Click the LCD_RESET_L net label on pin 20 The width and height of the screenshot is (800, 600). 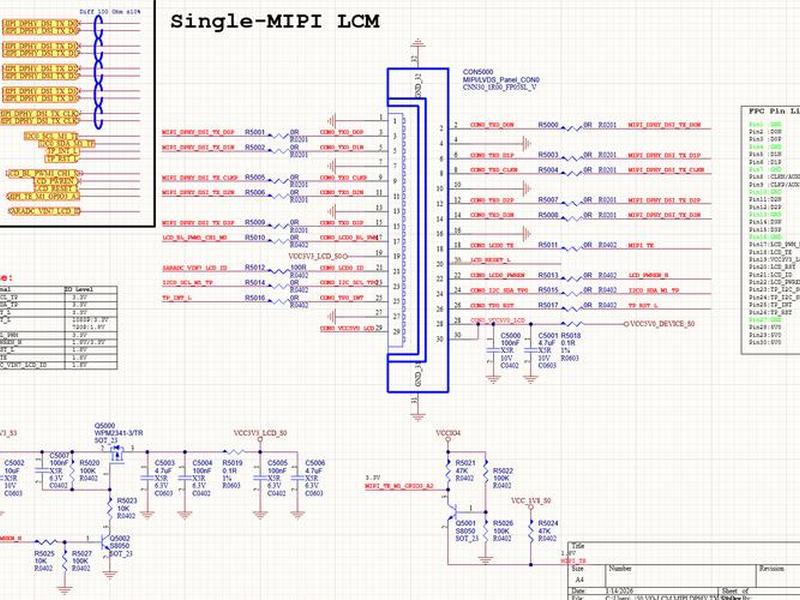coord(490,260)
